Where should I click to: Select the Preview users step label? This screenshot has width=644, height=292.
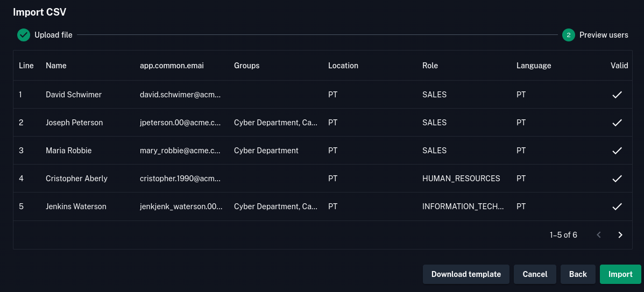(x=604, y=35)
